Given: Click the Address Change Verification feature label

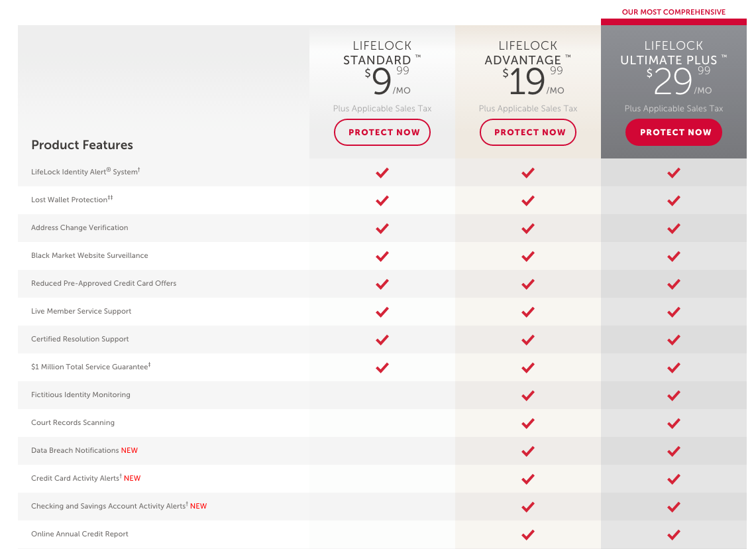Looking at the screenshot, I should pyautogui.click(x=80, y=227).
